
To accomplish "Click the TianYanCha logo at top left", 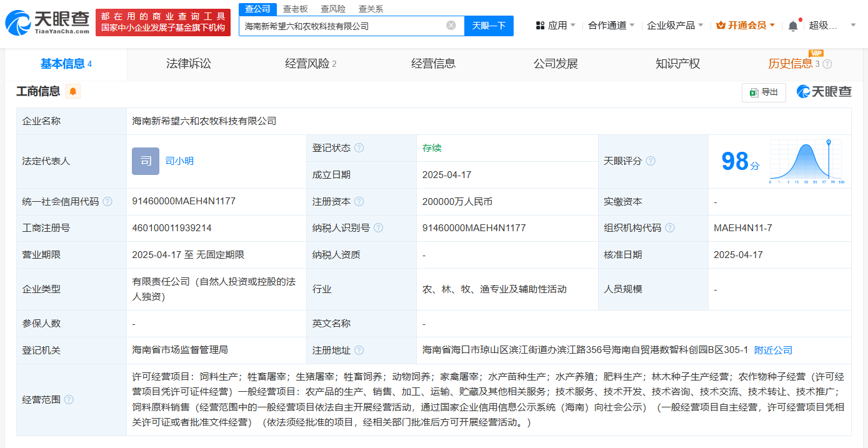I will point(47,22).
